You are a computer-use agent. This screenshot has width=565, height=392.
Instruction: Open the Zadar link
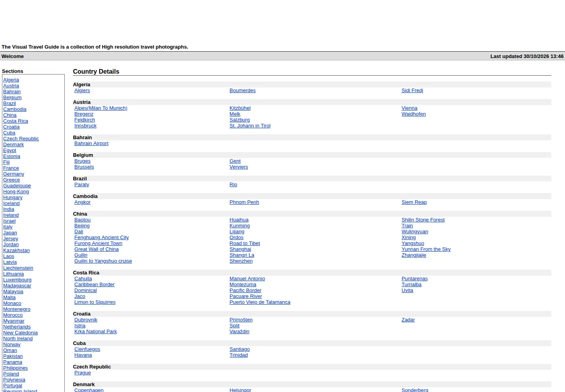[x=408, y=320]
